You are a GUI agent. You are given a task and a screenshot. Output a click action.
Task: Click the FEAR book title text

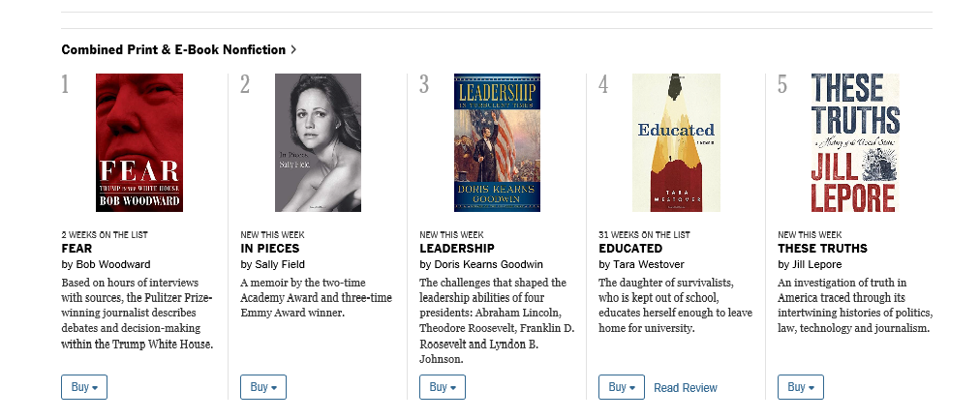click(x=77, y=249)
